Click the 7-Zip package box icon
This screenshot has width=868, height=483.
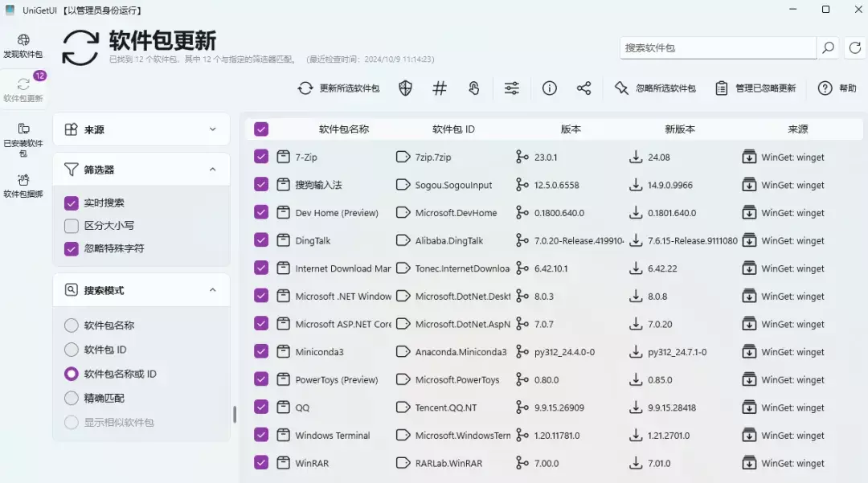tap(283, 158)
